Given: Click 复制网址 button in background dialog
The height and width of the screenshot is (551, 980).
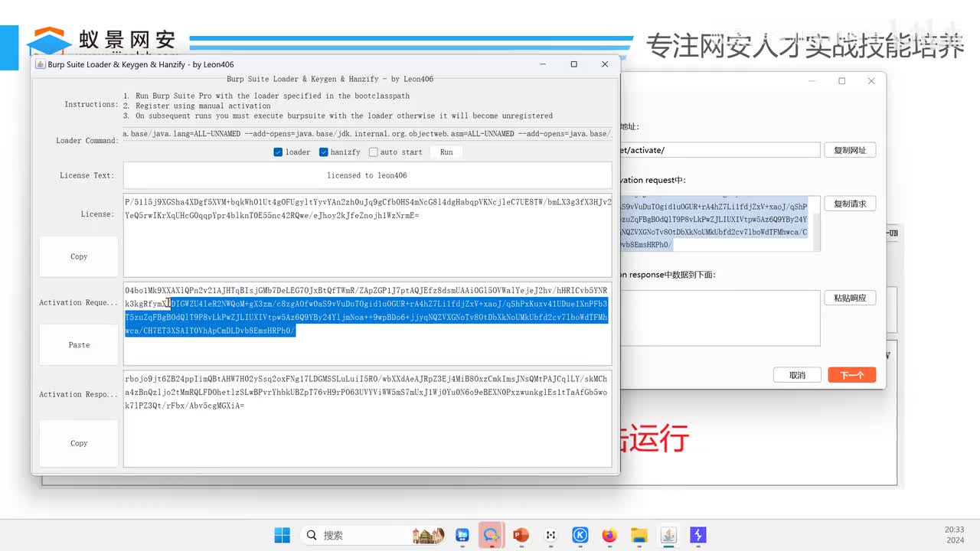Looking at the screenshot, I should [x=850, y=150].
